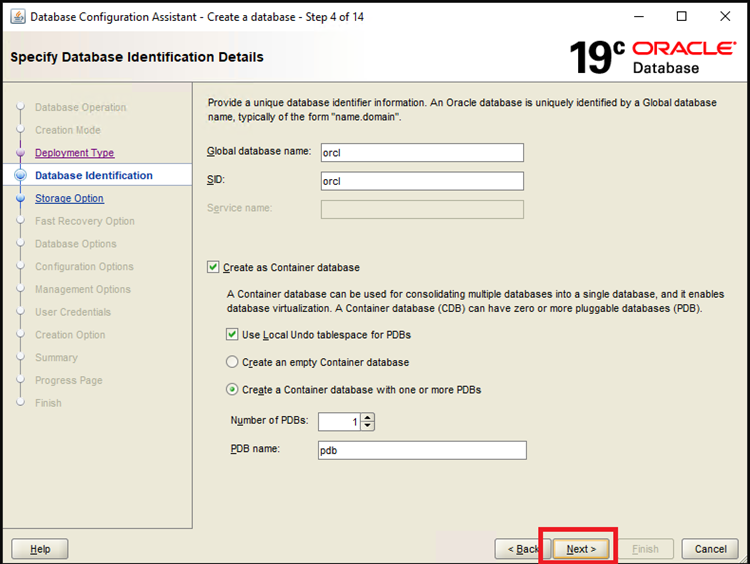Toggle Create as Container database checkbox
Image resolution: width=750 pixels, height=564 pixels.
tap(213, 267)
